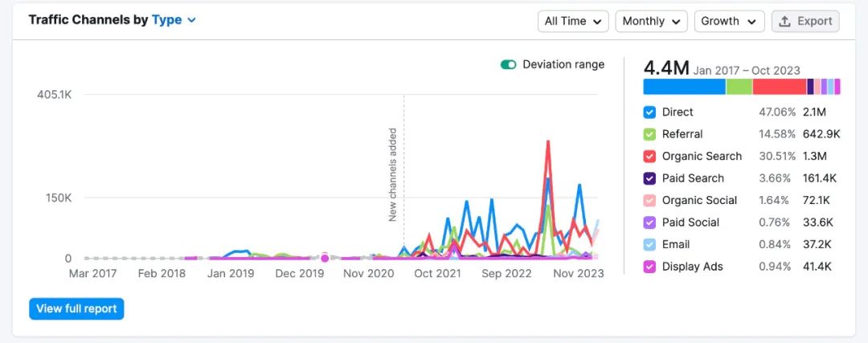Click the red Organic Search peak on chart

click(547, 142)
